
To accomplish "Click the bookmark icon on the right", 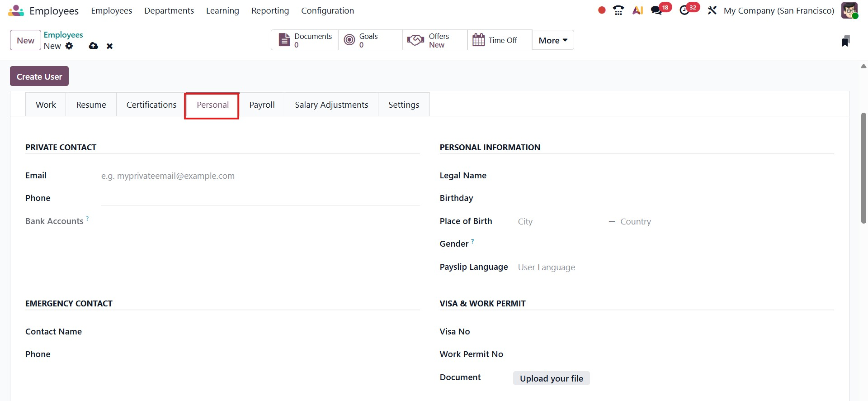I will 845,41.
